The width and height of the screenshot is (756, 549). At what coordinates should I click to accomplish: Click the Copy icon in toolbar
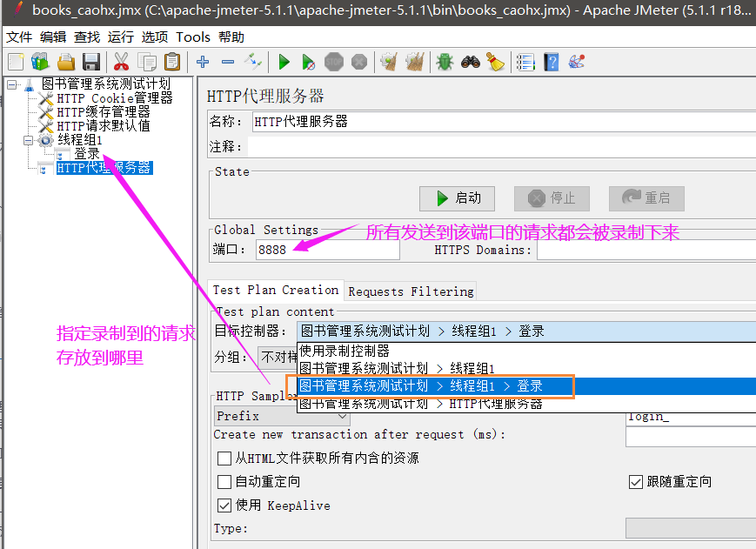coord(147,62)
